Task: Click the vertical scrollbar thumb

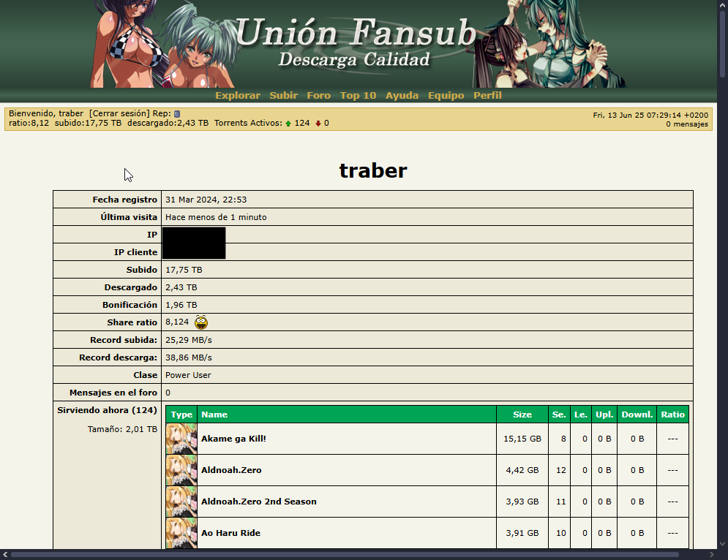Action: pos(722,44)
